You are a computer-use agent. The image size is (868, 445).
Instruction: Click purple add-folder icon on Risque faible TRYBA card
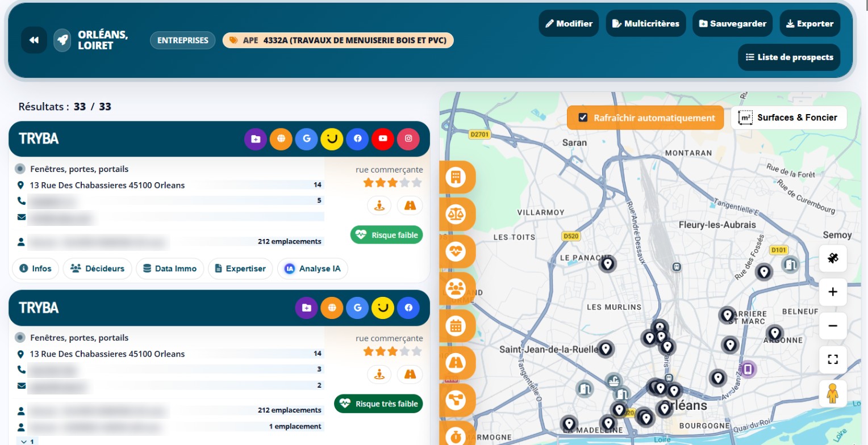(x=256, y=138)
